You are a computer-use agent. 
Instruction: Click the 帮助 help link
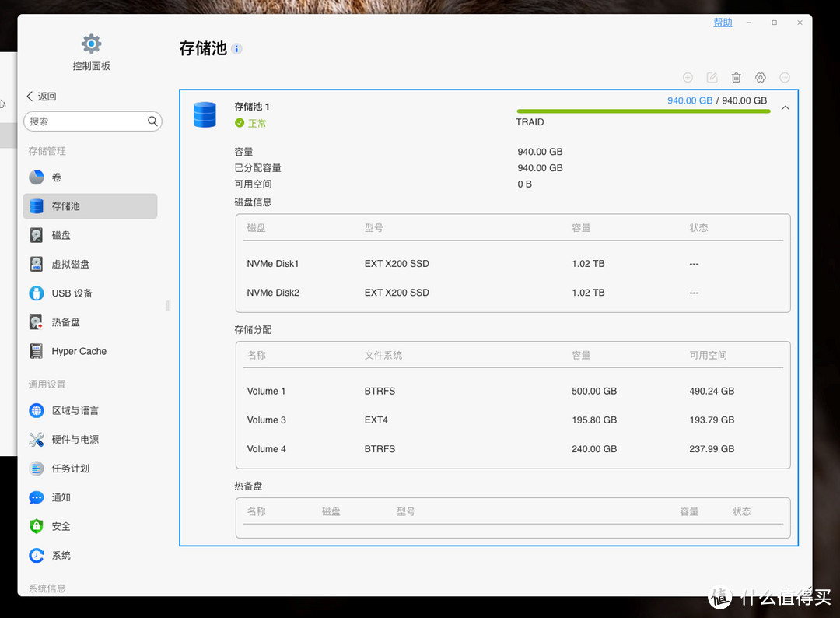722,22
